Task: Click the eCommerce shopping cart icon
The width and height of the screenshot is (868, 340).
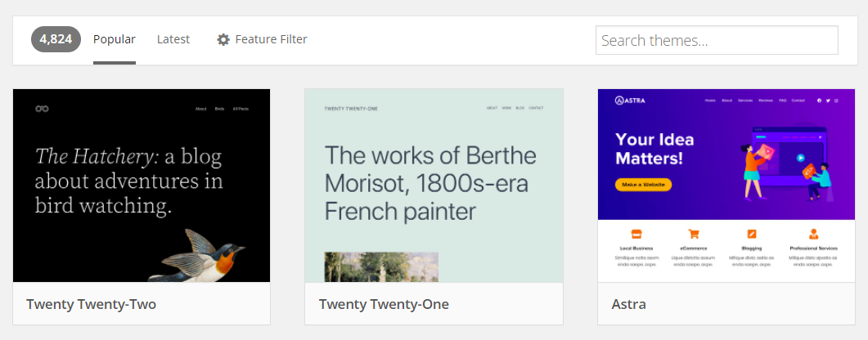Action: [x=694, y=234]
